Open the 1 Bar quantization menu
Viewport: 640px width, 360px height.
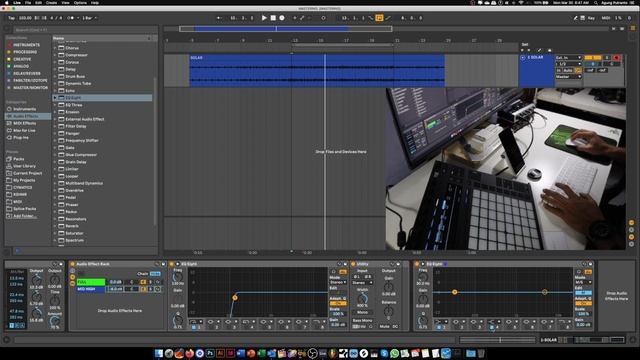pos(89,18)
